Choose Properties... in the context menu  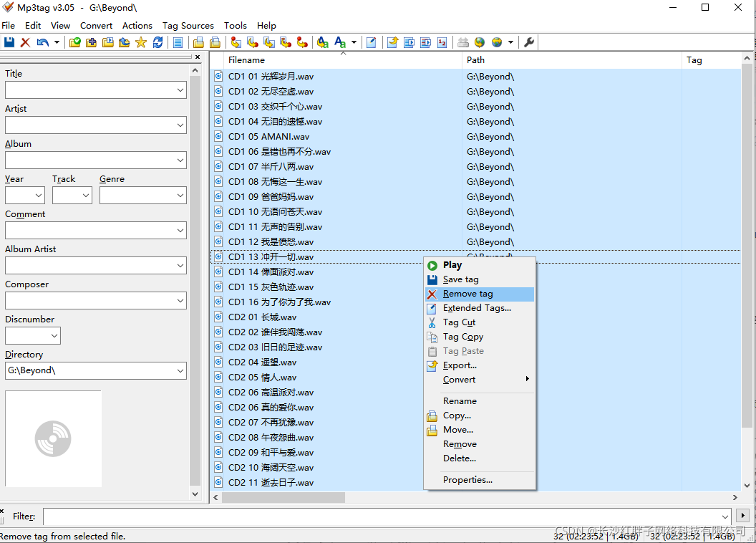pos(480,480)
